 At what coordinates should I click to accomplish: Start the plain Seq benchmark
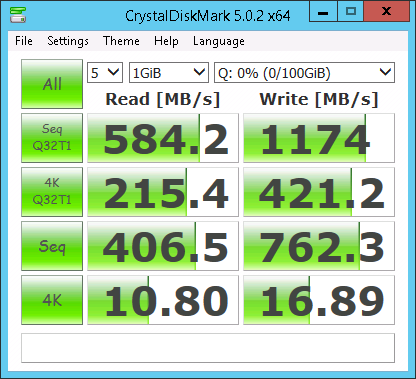pos(52,246)
